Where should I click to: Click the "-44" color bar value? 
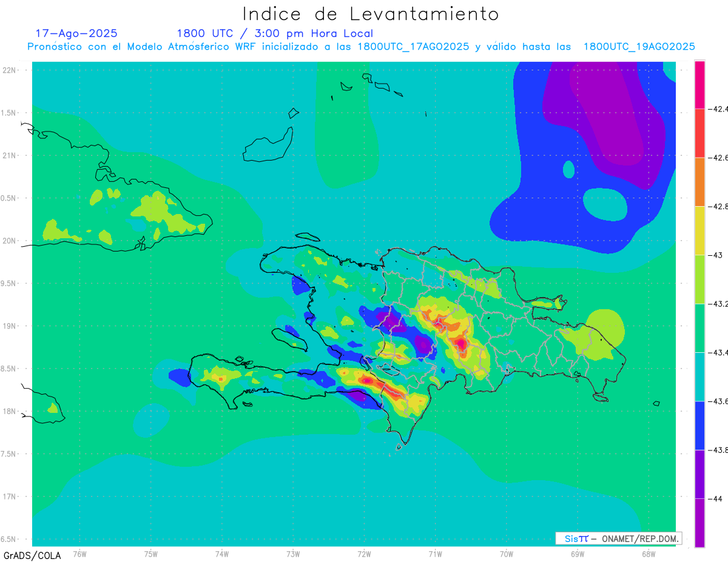pos(715,498)
